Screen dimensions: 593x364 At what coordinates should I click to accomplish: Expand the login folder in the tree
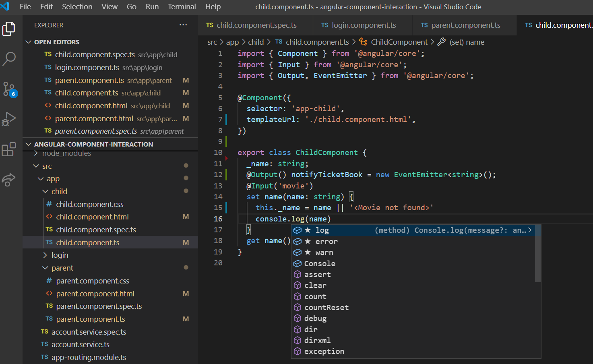pos(45,255)
